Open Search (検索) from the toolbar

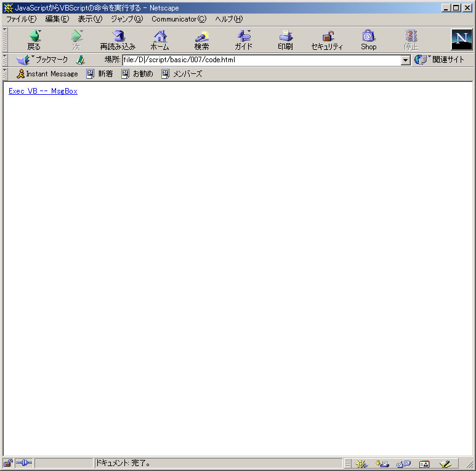pos(201,40)
